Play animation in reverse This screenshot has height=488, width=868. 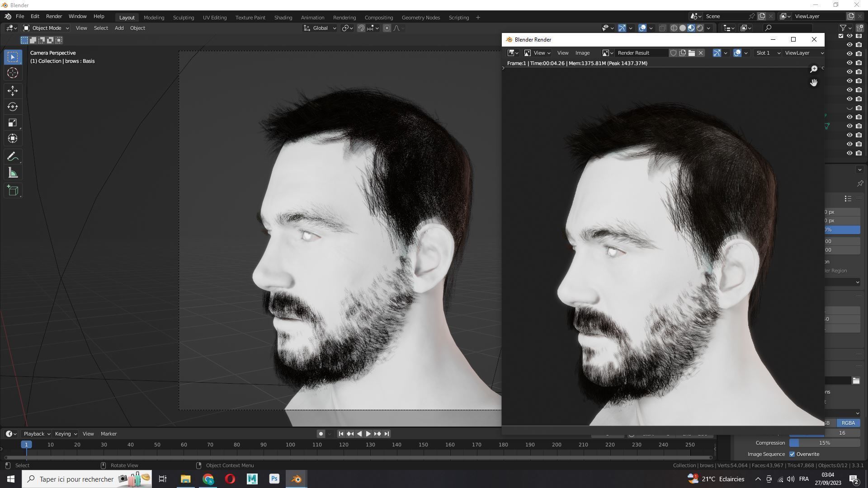[359, 434]
